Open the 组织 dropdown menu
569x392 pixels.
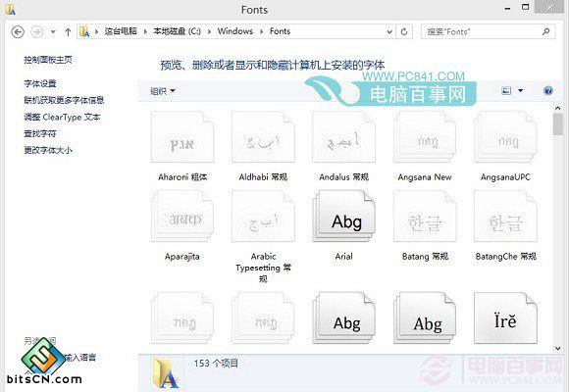162,91
